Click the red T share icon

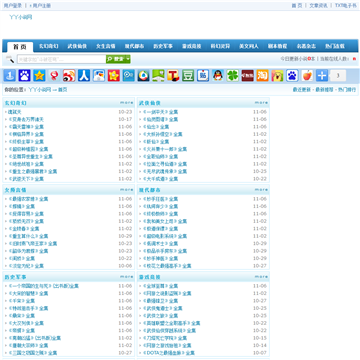(x=173, y=76)
